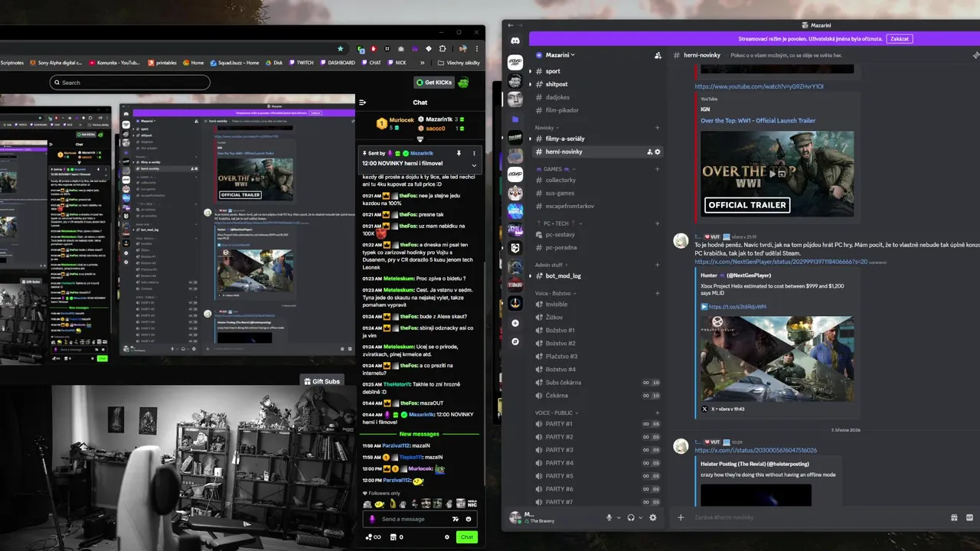
Task: Send message with green Chat button
Action: 467,537
